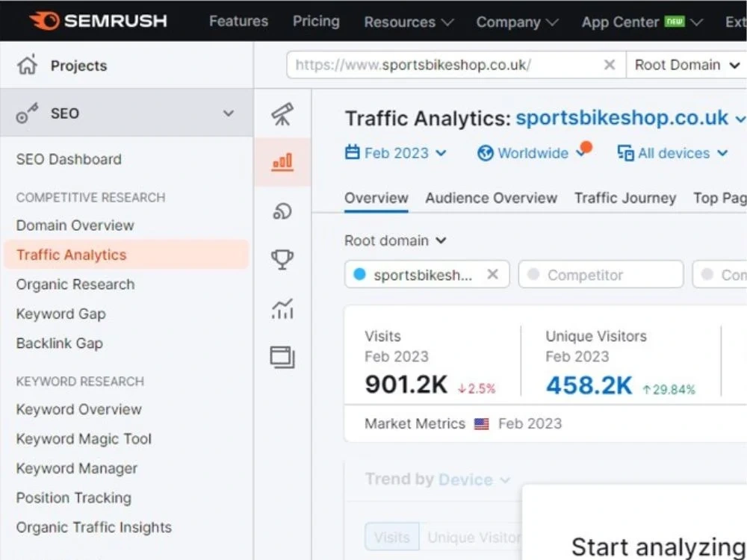The height and width of the screenshot is (560, 747).
Task: Click the Projects label
Action: click(79, 66)
